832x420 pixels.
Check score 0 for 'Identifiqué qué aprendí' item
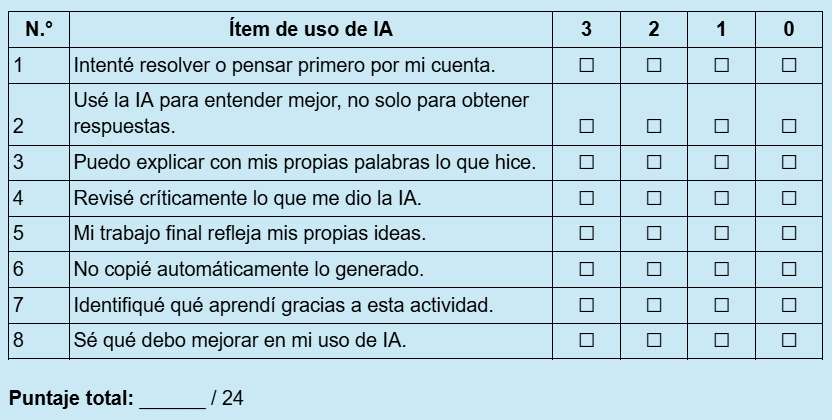tap(789, 304)
